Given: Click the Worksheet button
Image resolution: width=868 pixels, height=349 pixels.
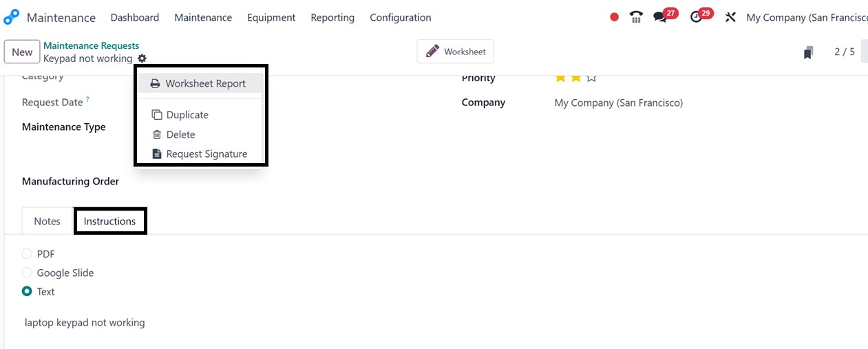Looking at the screenshot, I should (455, 52).
